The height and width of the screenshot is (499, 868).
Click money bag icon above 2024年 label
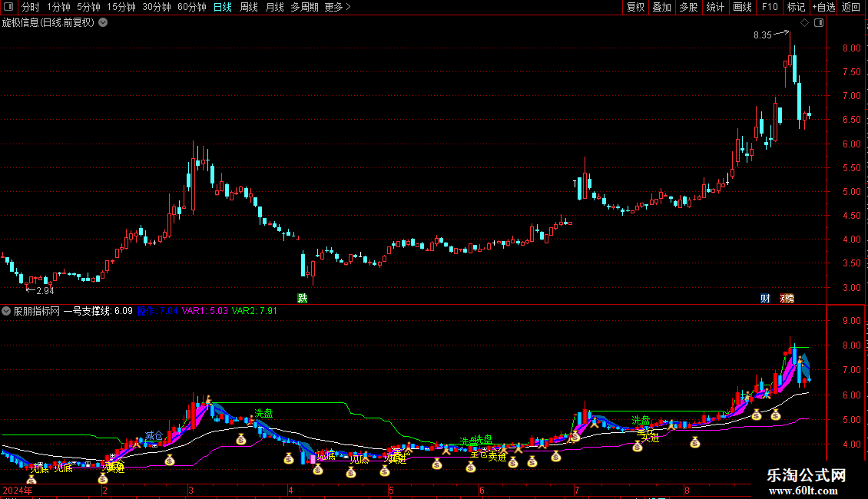click(31, 480)
